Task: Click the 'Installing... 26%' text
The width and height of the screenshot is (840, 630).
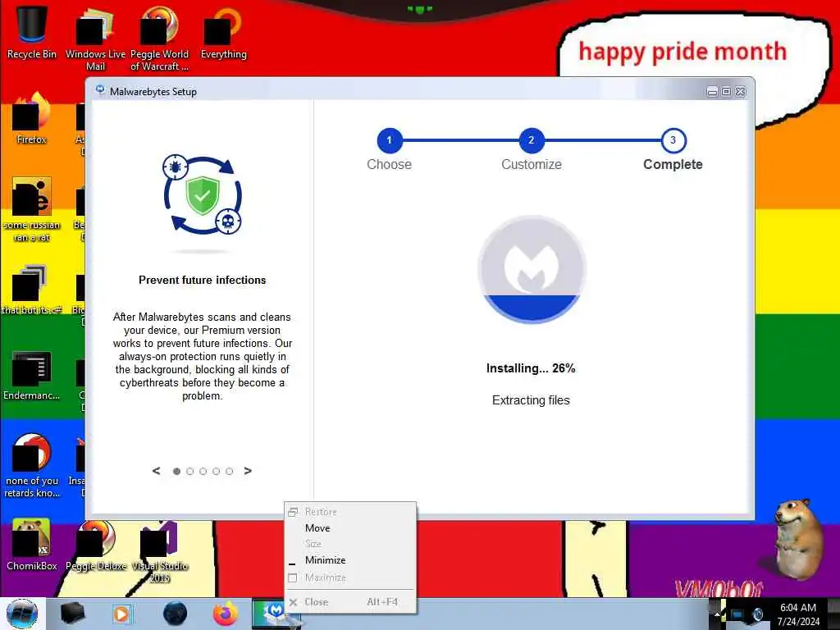Action: click(x=531, y=368)
